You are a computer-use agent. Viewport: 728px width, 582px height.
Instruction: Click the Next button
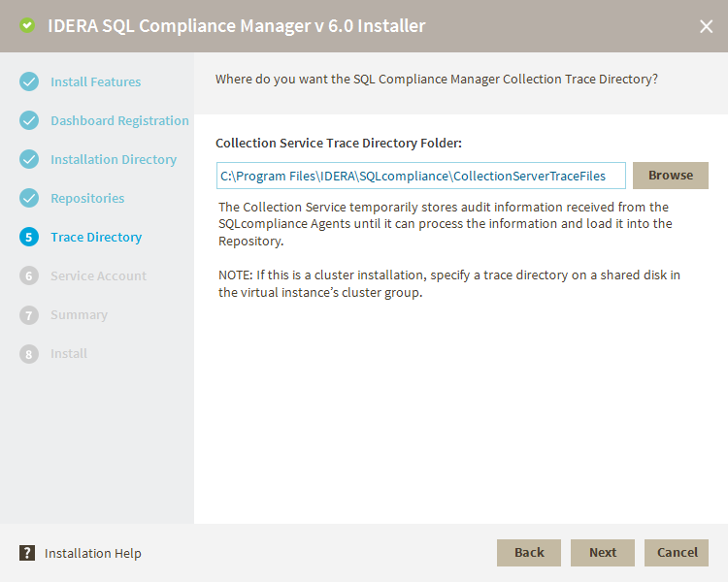point(602,552)
